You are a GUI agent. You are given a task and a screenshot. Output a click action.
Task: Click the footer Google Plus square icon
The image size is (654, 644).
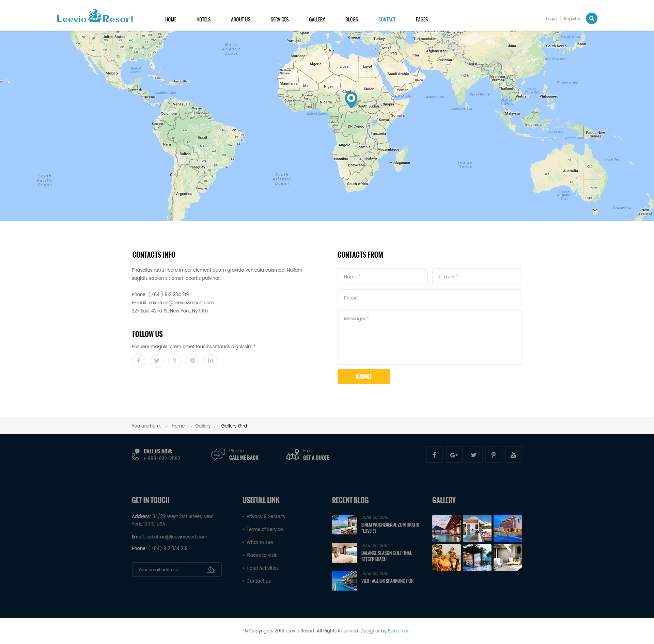point(454,455)
